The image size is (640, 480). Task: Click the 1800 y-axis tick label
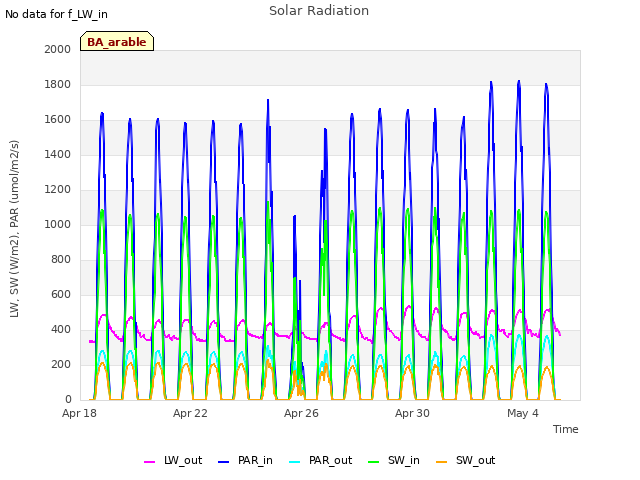pyautogui.click(x=58, y=84)
